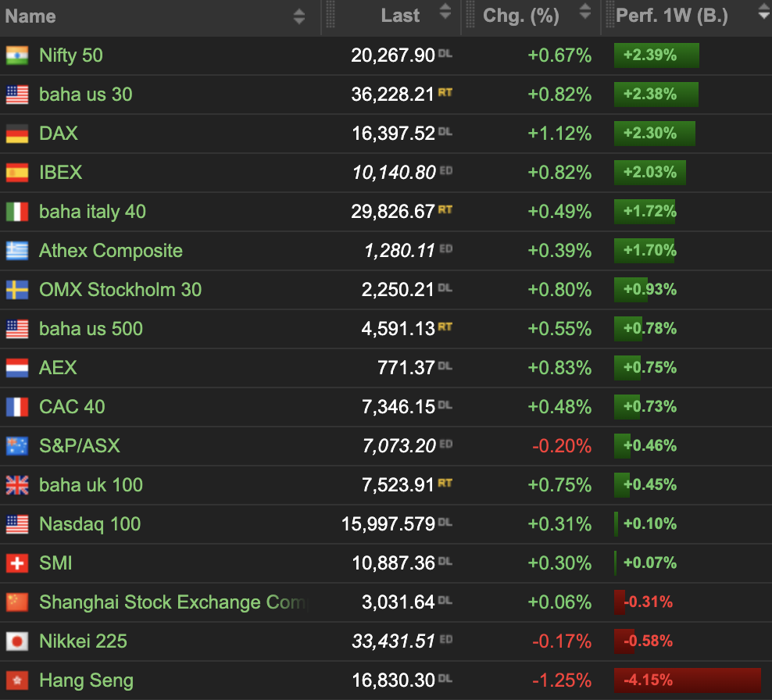Click the Dutch flag beside AEX
772x700 pixels.
click(x=17, y=368)
